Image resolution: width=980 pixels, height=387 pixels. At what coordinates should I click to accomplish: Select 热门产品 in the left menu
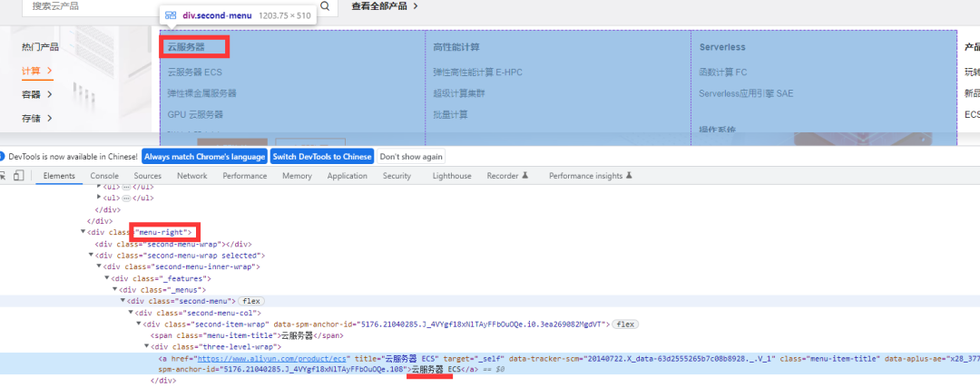[x=40, y=47]
